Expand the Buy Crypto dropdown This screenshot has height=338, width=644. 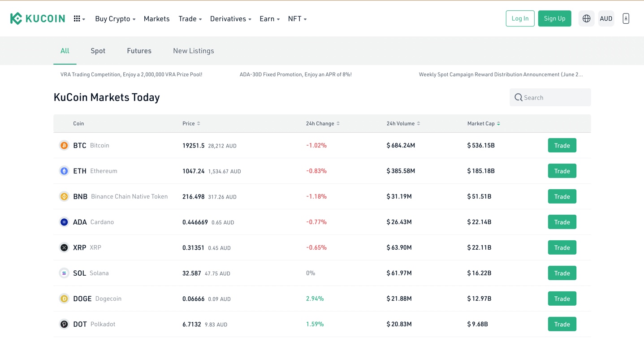(115, 19)
